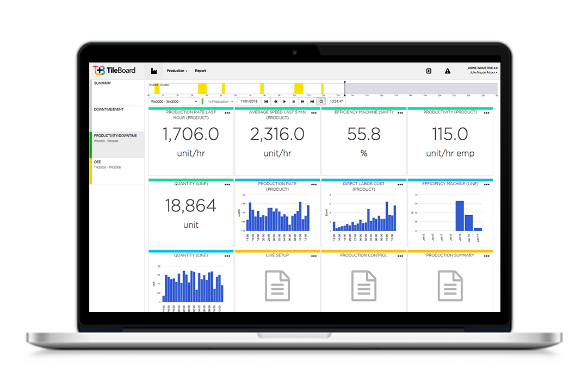Select the OEE sidebar item
Image resolution: width=588 pixels, height=387 pixels.
click(117, 171)
